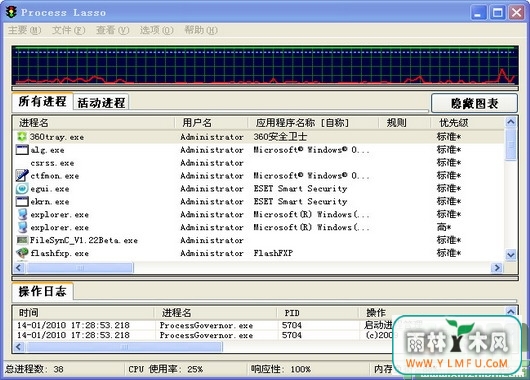Open the 主要(M) menu

(x=24, y=30)
